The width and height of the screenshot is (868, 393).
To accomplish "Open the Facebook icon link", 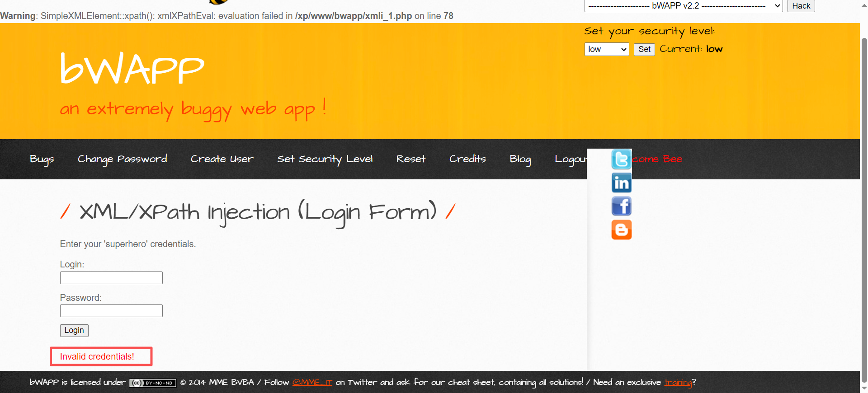I will [x=622, y=206].
